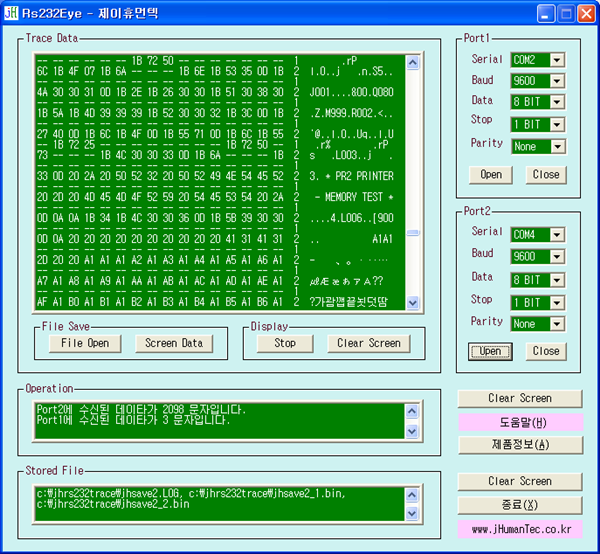Click the Screen Data button
The width and height of the screenshot is (600, 554).
click(x=174, y=343)
